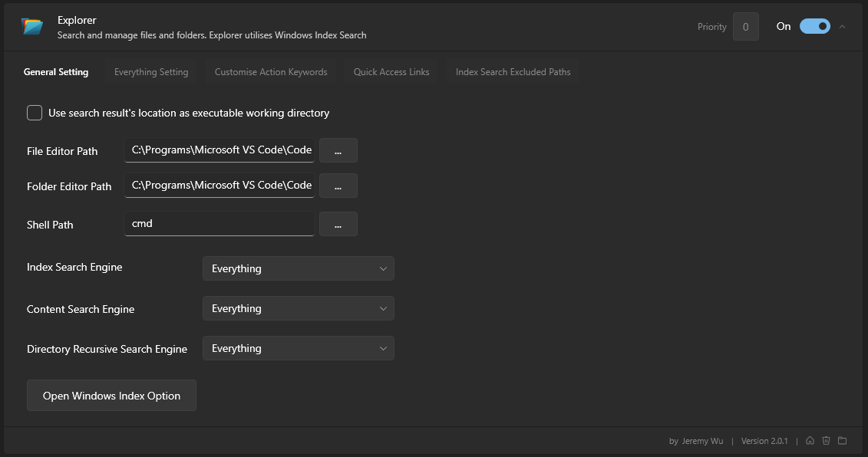Click the Priority number box
The height and width of the screenshot is (457, 868).
coord(745,27)
